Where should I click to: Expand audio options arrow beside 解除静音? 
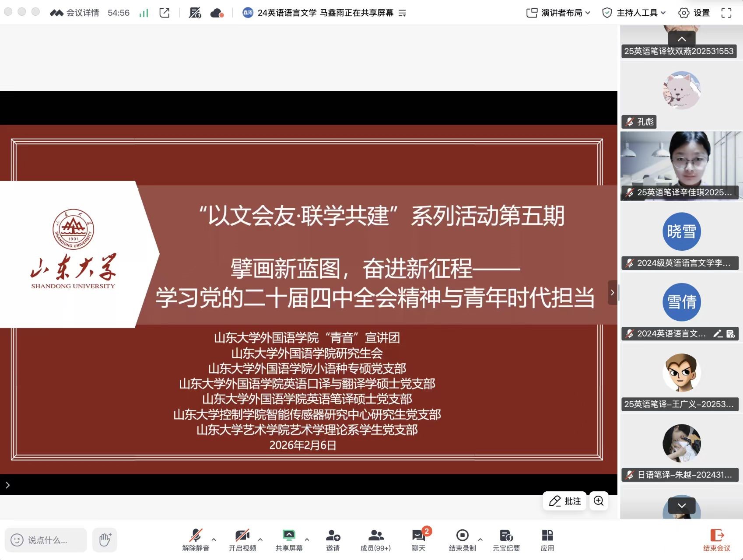(x=214, y=539)
